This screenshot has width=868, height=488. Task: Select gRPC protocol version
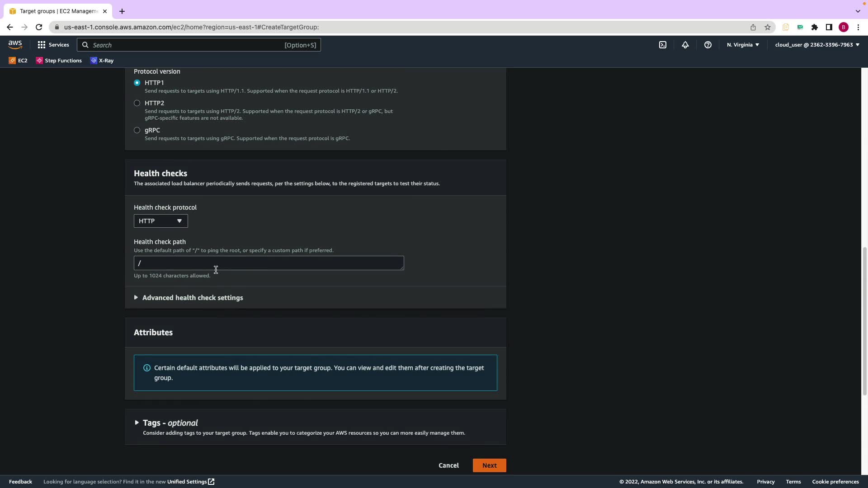click(137, 130)
